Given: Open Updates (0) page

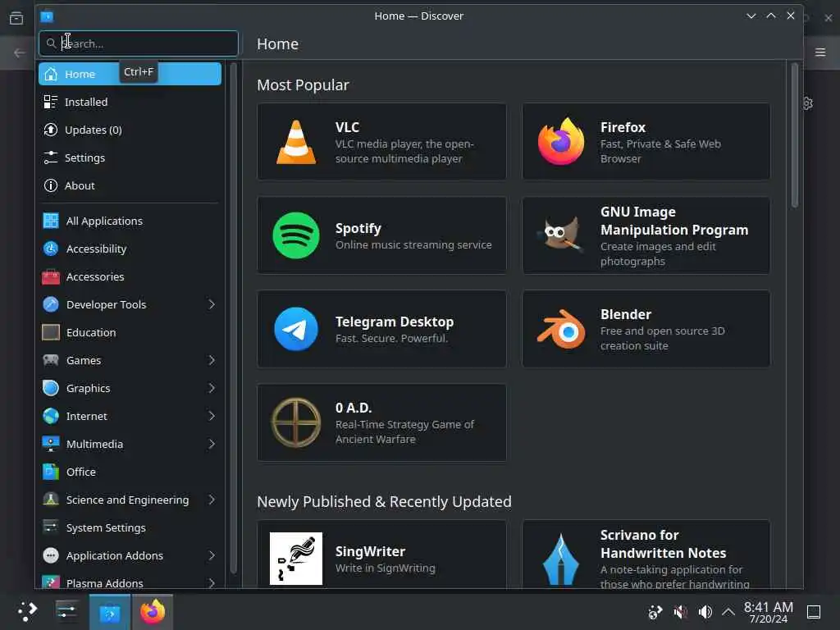Looking at the screenshot, I should (130, 130).
